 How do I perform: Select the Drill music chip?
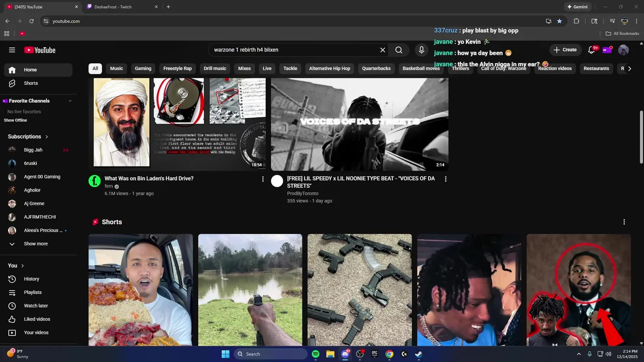coord(215,68)
